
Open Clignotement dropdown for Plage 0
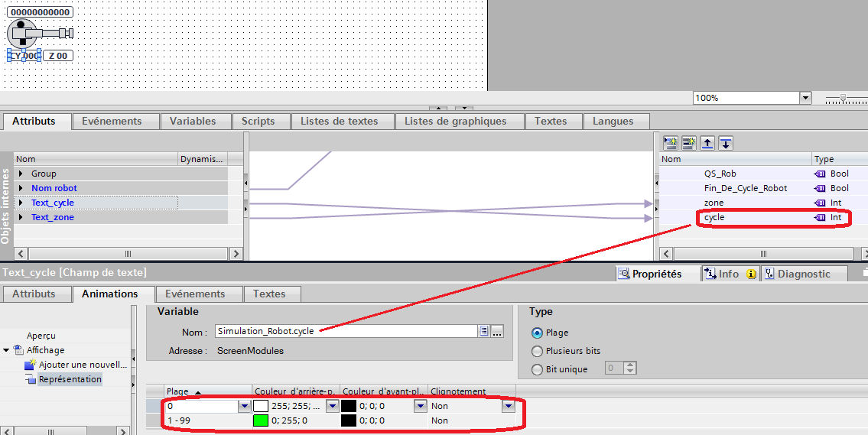point(508,406)
